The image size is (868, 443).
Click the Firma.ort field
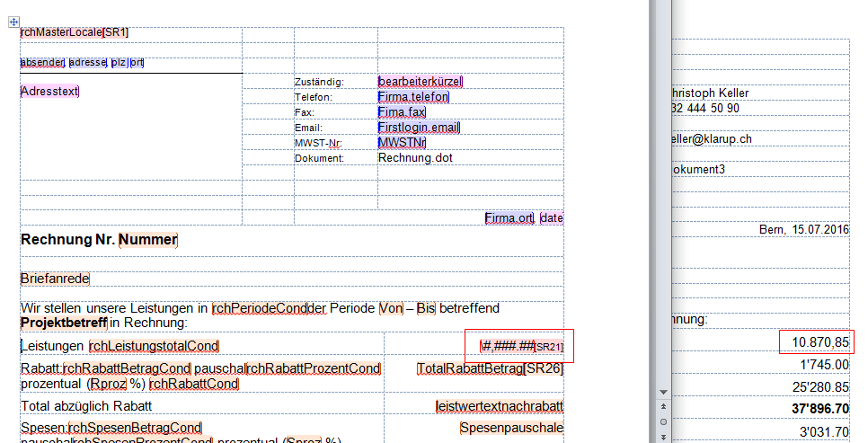[x=509, y=218]
